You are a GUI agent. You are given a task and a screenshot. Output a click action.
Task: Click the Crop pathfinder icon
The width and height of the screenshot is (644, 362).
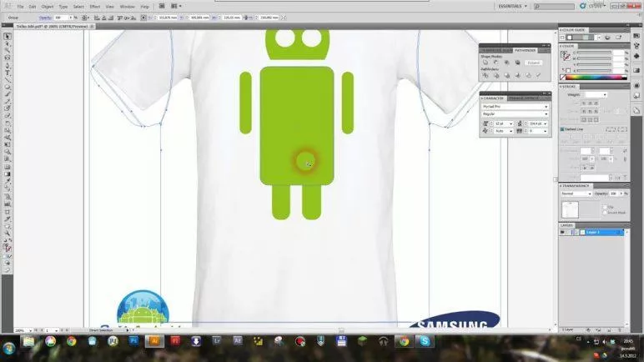(517, 76)
